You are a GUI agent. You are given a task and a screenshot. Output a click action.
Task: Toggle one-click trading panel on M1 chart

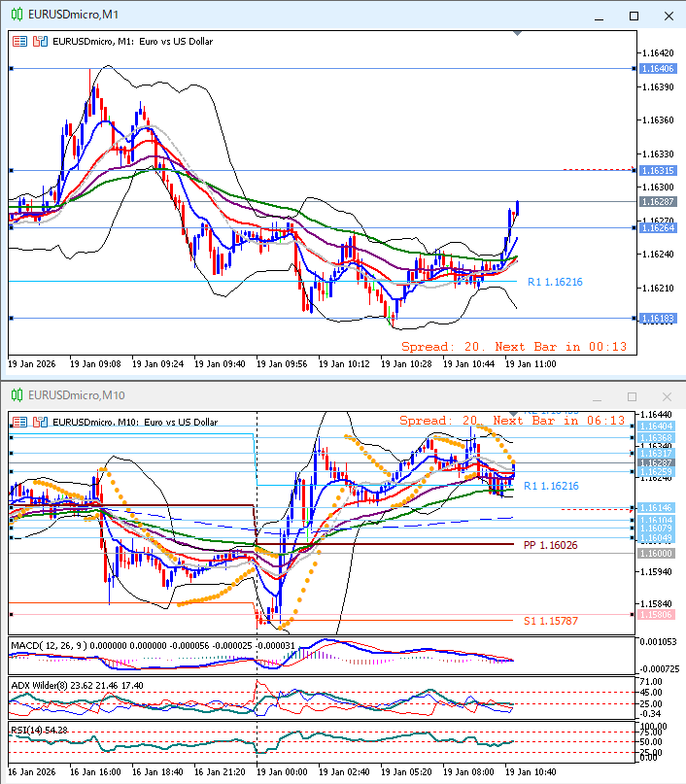point(20,42)
